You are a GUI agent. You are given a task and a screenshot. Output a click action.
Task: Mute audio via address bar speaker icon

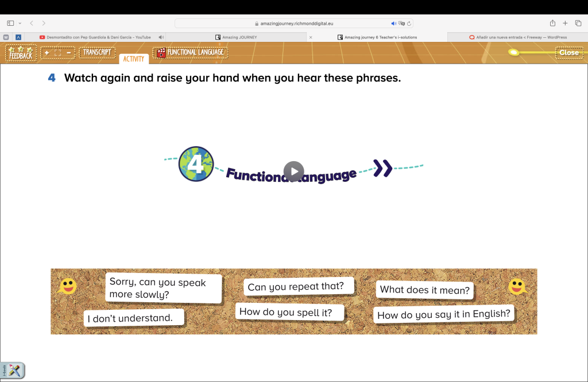tap(393, 24)
